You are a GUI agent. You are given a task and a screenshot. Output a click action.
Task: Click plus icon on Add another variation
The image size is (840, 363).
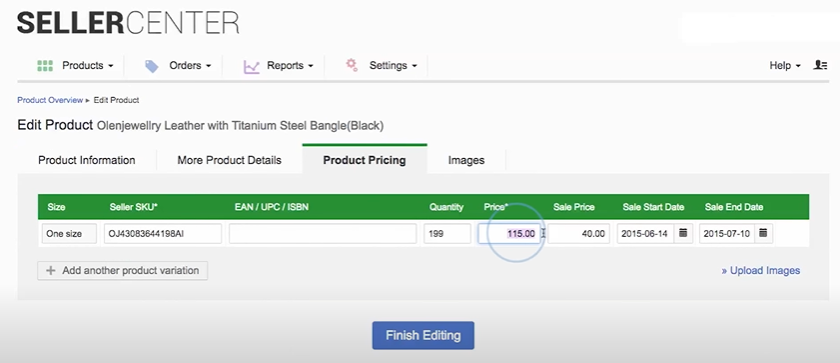click(x=51, y=271)
